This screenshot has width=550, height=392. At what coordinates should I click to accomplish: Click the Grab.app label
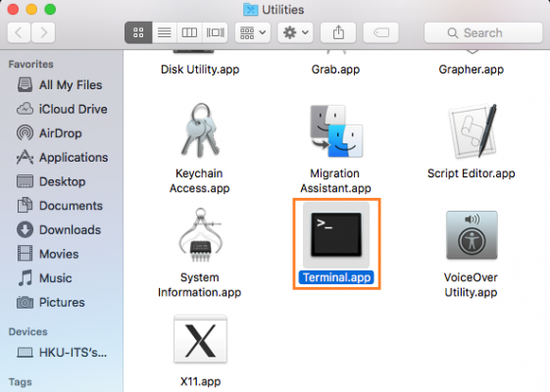pyautogui.click(x=335, y=70)
